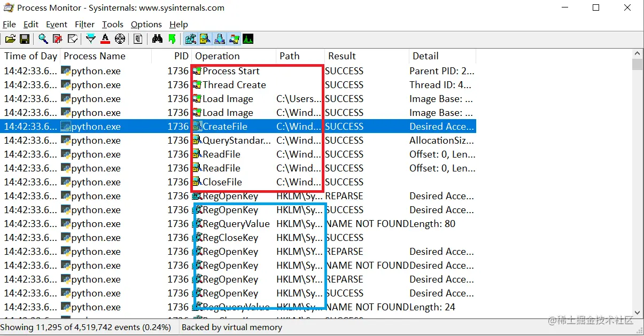The height and width of the screenshot is (336, 644).
Task: Click the Thread ID: 4... detail cell
Action: pyautogui.click(x=440, y=85)
